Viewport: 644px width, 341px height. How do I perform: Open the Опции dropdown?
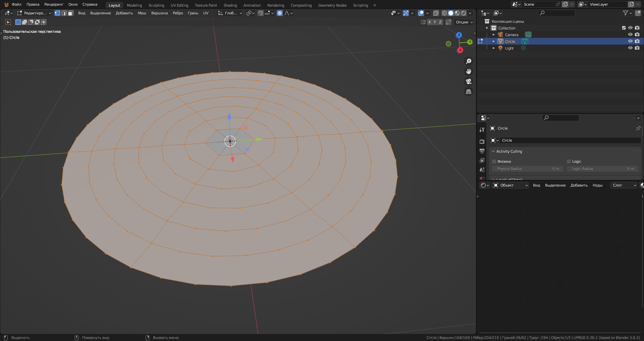pyautogui.click(x=464, y=22)
